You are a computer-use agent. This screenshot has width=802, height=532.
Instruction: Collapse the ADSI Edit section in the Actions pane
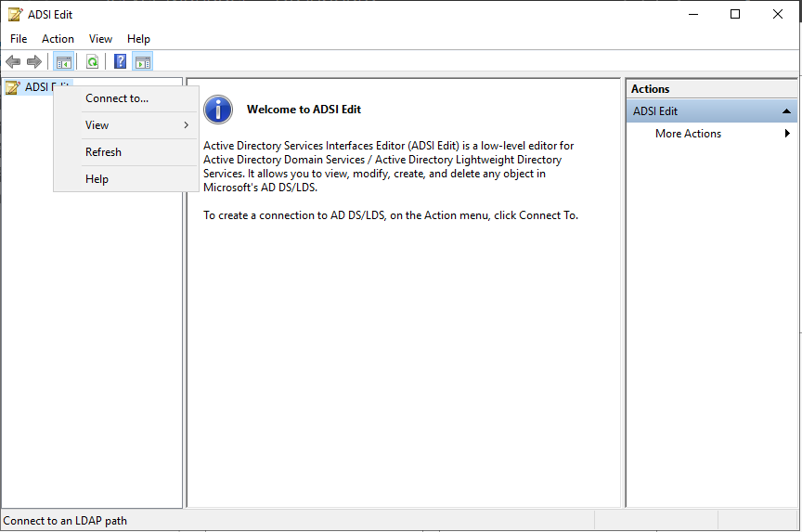786,111
